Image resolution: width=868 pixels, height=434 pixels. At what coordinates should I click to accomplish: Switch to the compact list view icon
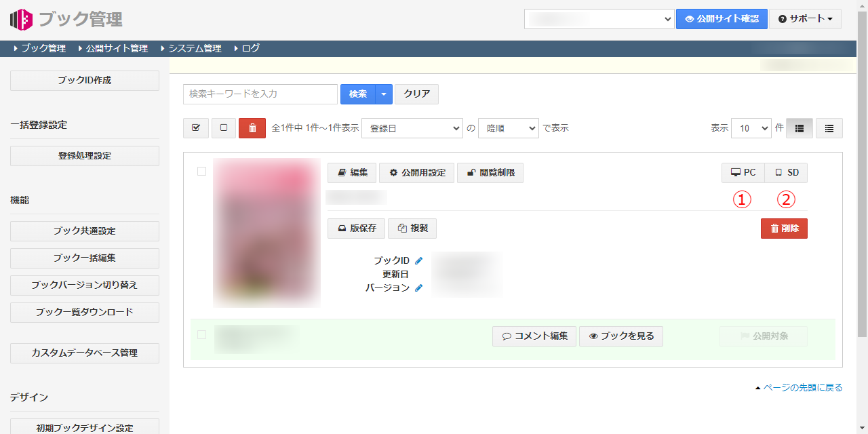pyautogui.click(x=829, y=128)
